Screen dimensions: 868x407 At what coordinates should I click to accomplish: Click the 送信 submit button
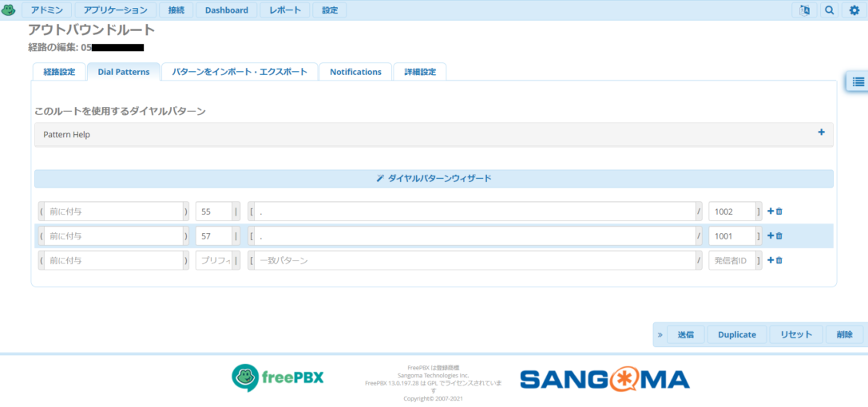click(x=685, y=334)
